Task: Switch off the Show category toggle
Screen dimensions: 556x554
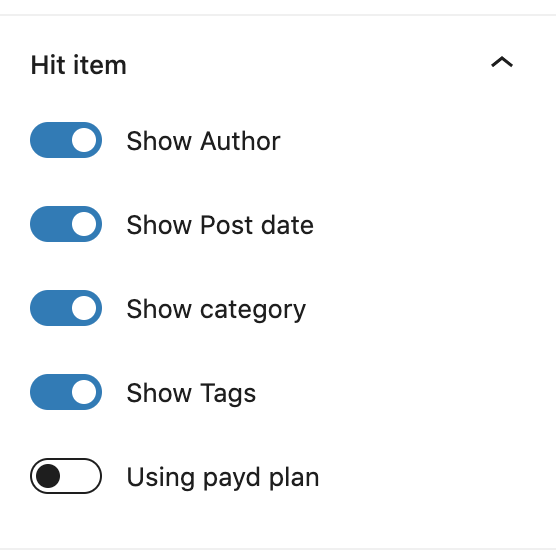Action: pyautogui.click(x=66, y=308)
